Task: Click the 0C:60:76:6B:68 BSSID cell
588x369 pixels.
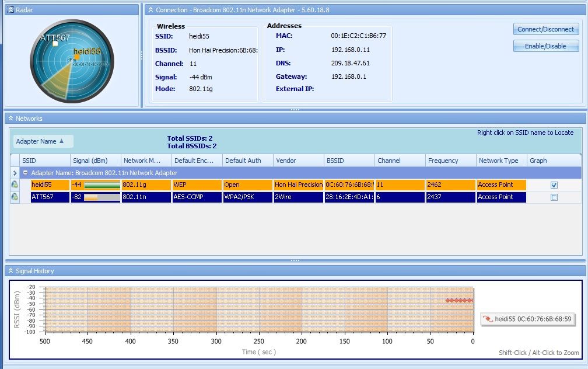Action: [349, 184]
